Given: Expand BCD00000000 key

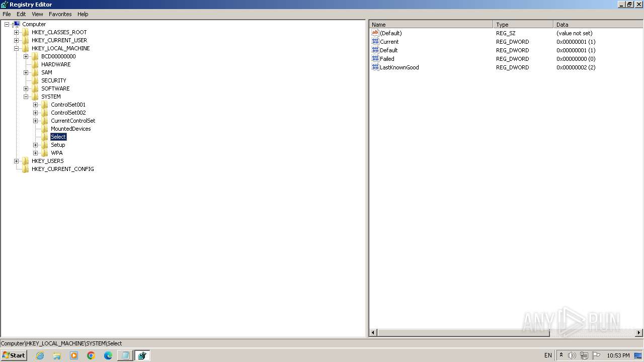Looking at the screenshot, I should pyautogui.click(x=26, y=56).
